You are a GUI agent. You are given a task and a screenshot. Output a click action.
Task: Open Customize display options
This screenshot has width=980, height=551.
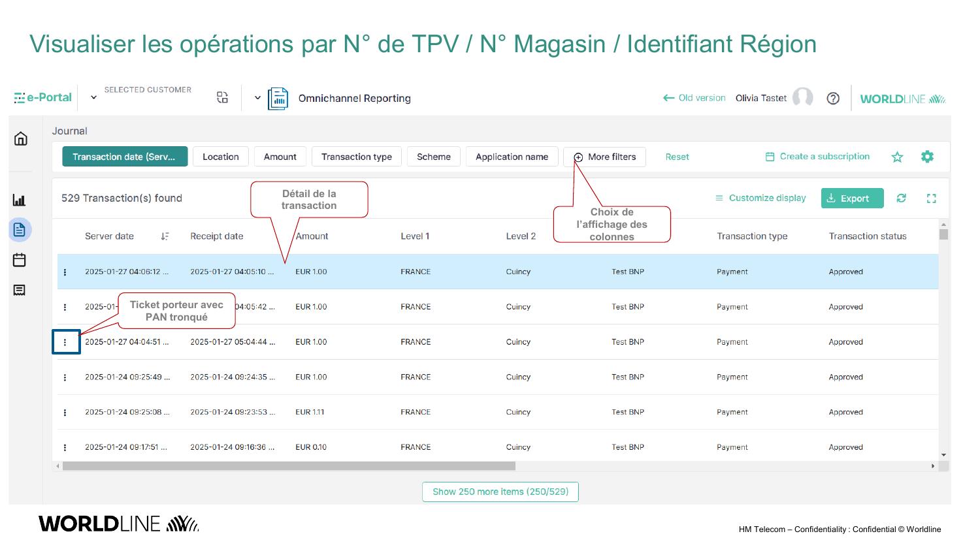(760, 198)
